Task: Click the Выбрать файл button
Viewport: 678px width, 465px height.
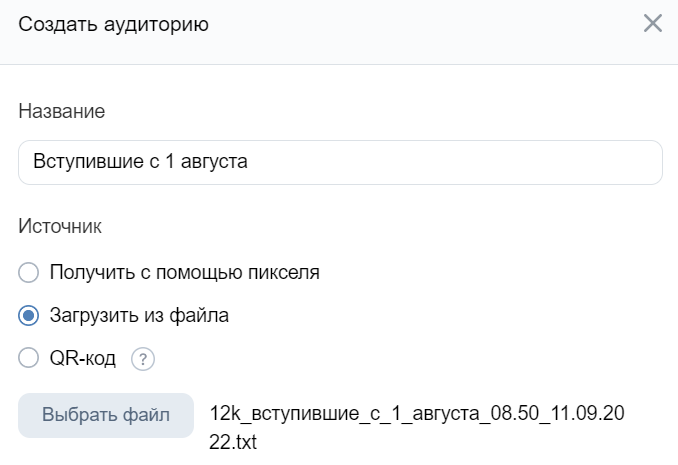Action: pos(106,415)
